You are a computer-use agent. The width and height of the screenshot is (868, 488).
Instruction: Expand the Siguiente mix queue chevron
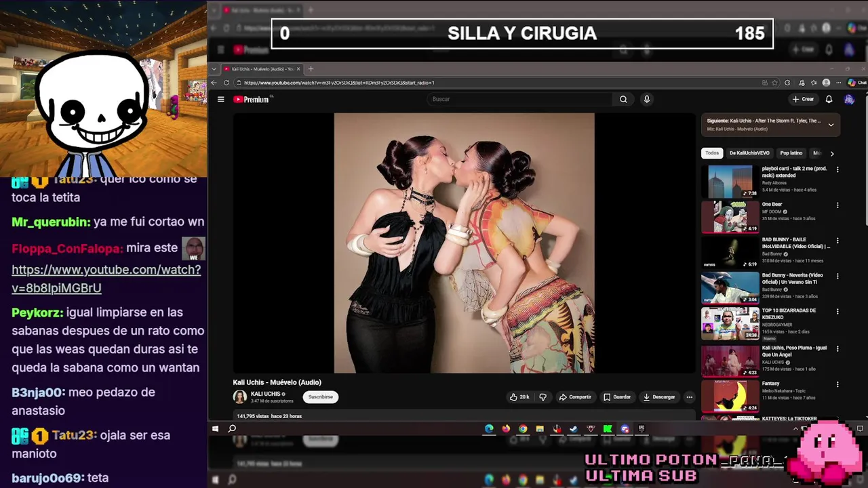(x=831, y=125)
